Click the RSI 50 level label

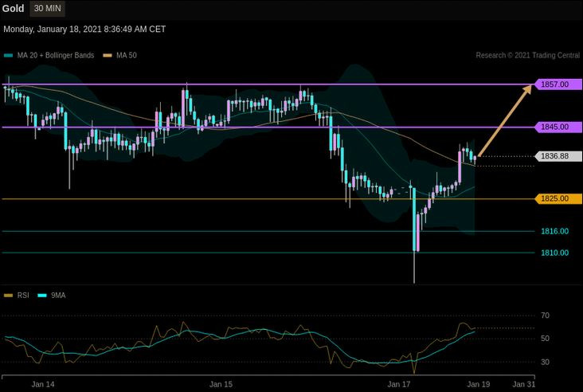tap(545, 339)
